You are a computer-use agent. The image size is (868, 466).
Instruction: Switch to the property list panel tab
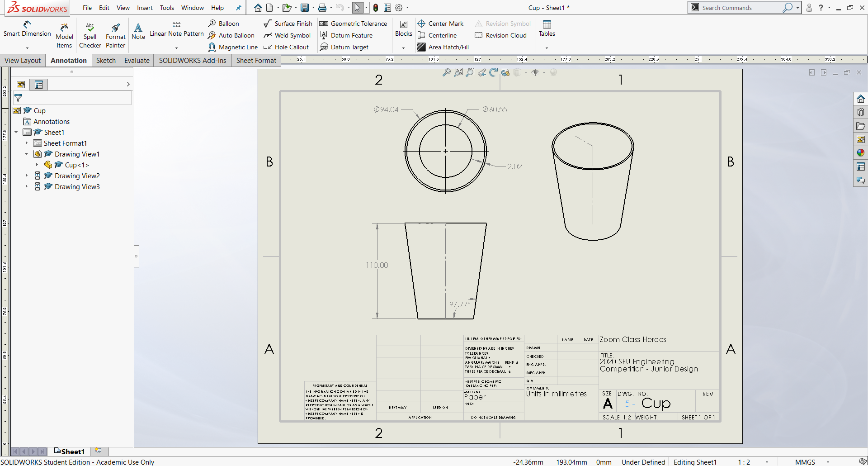pos(39,85)
